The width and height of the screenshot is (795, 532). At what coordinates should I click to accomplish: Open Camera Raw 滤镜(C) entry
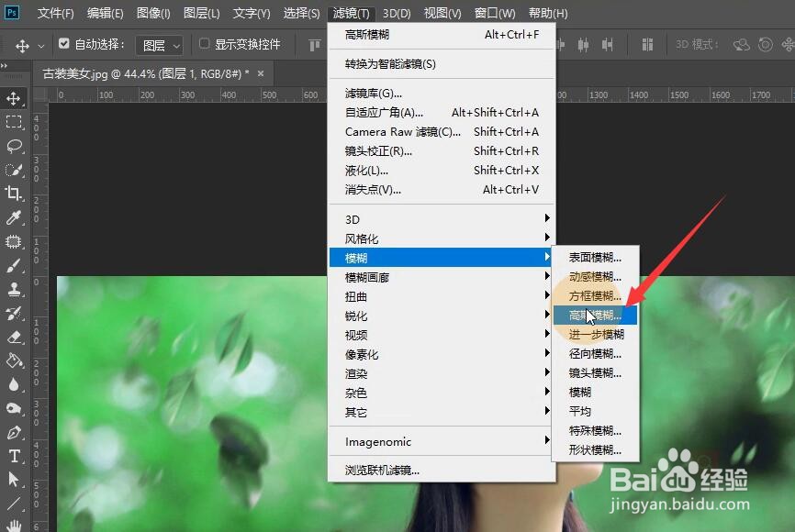pos(442,132)
